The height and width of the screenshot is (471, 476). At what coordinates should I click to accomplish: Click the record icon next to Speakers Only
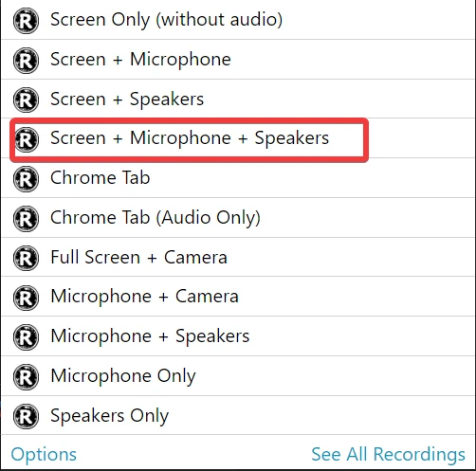[x=26, y=416]
